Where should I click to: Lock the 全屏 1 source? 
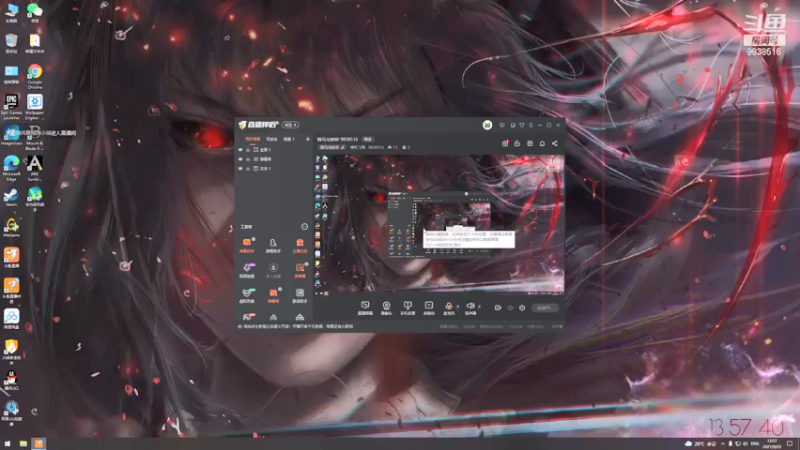248,150
